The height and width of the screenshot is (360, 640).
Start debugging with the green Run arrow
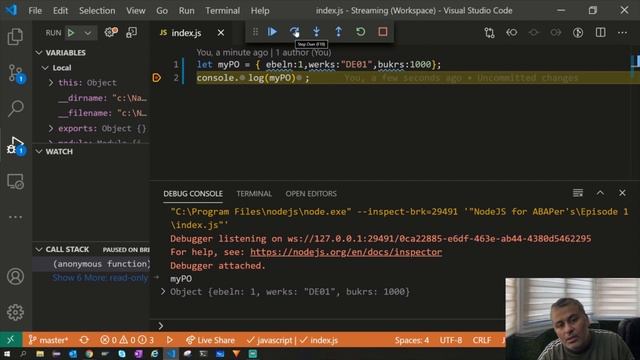click(71, 33)
